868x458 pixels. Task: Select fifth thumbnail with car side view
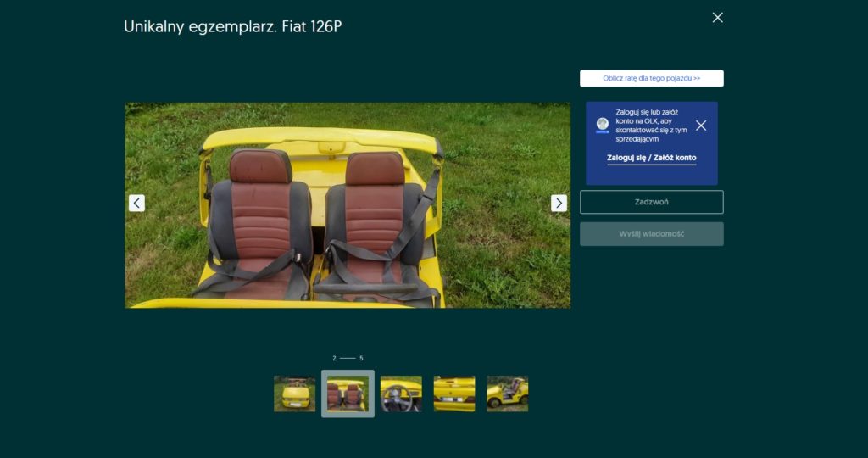coord(507,394)
